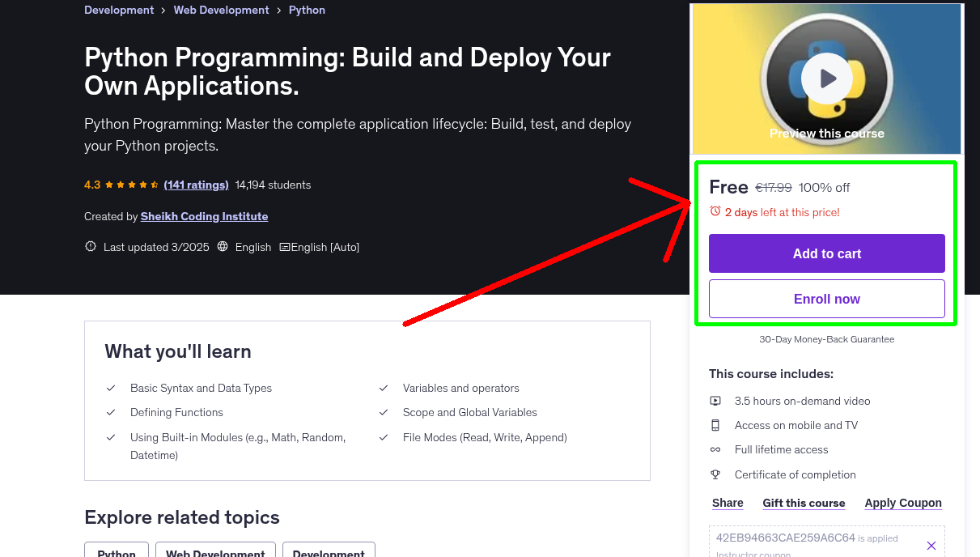Apply a coupon code
The height and width of the screenshot is (557, 980).
[x=903, y=503]
